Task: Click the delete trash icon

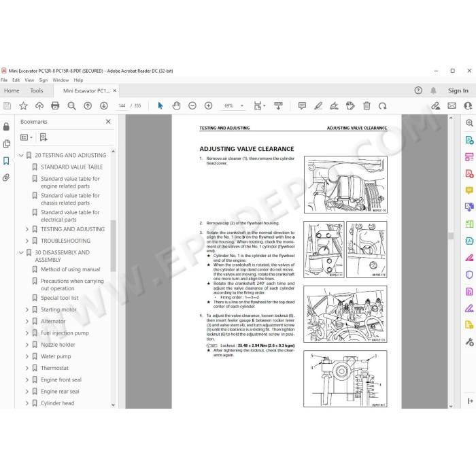Action: 367,105
